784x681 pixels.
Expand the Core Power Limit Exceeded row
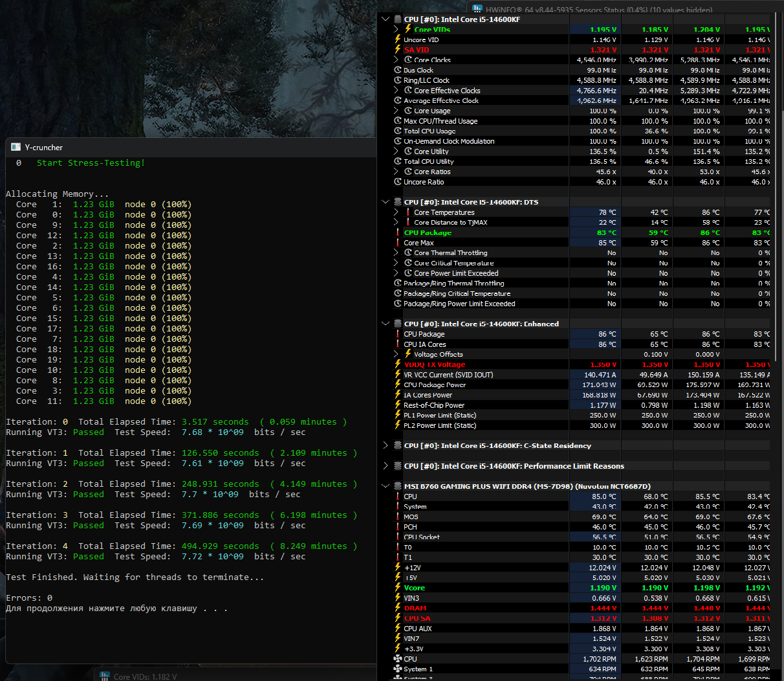397,273
